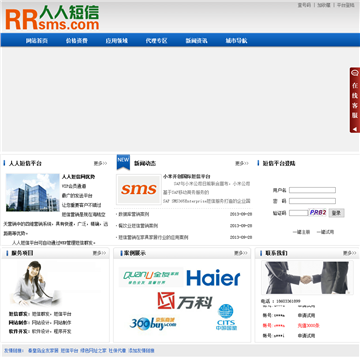Click the blue NEW badge icon
The height and width of the screenshot is (360, 360).
click(x=123, y=162)
